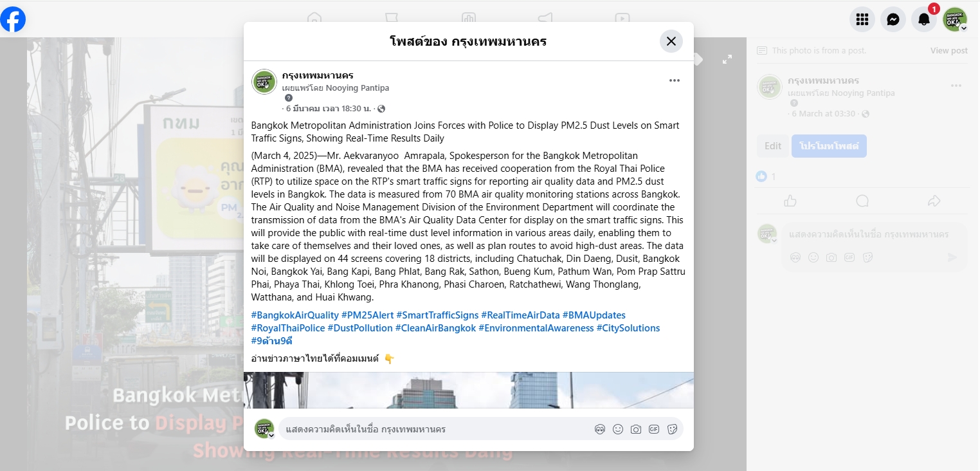The height and width of the screenshot is (471, 980).
Task: Click avatar sticker icon in background comment box
Action: tap(795, 257)
